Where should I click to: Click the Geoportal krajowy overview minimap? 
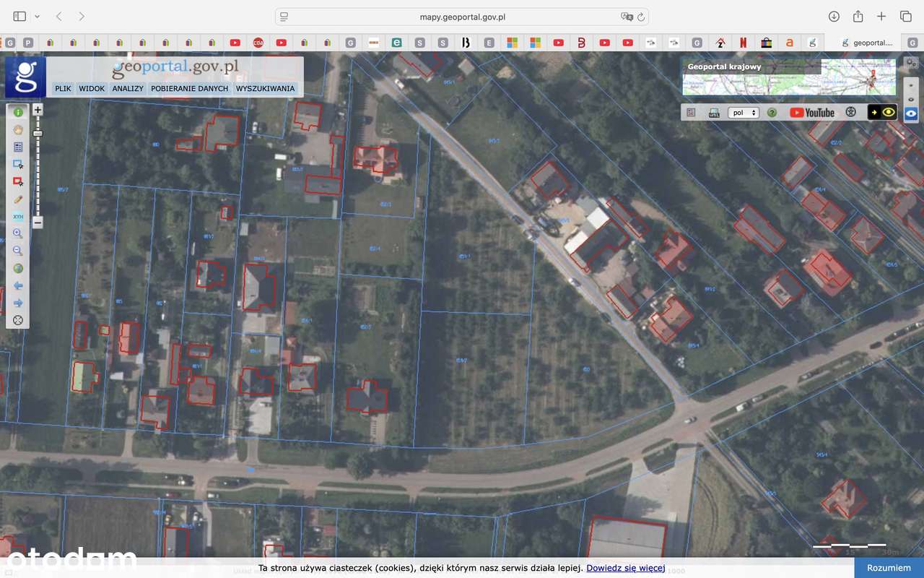click(789, 77)
